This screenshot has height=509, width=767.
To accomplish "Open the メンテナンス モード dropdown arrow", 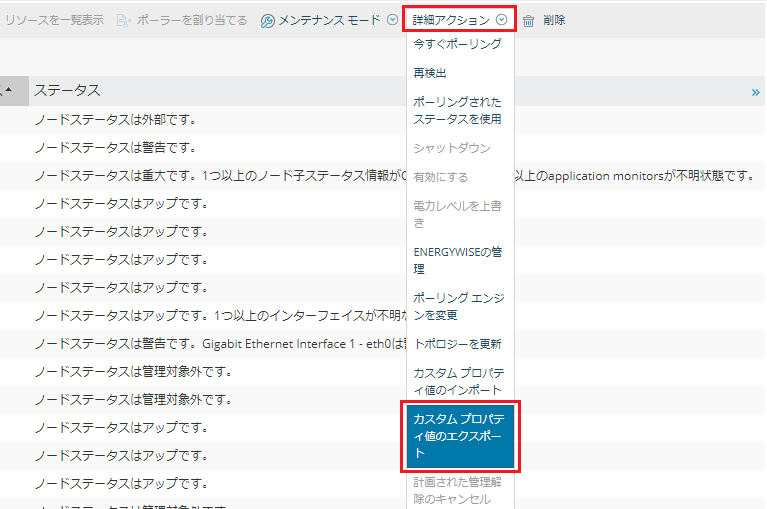I will point(392,20).
